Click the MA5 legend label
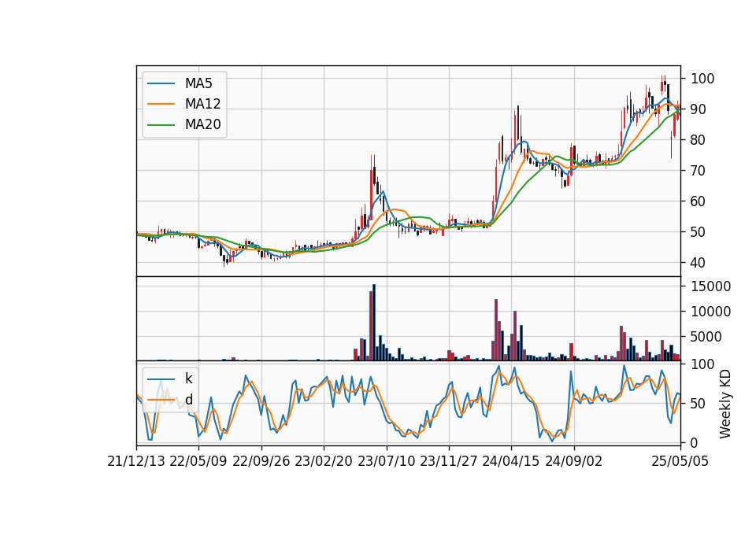The height and width of the screenshot is (543, 756). 198,83
